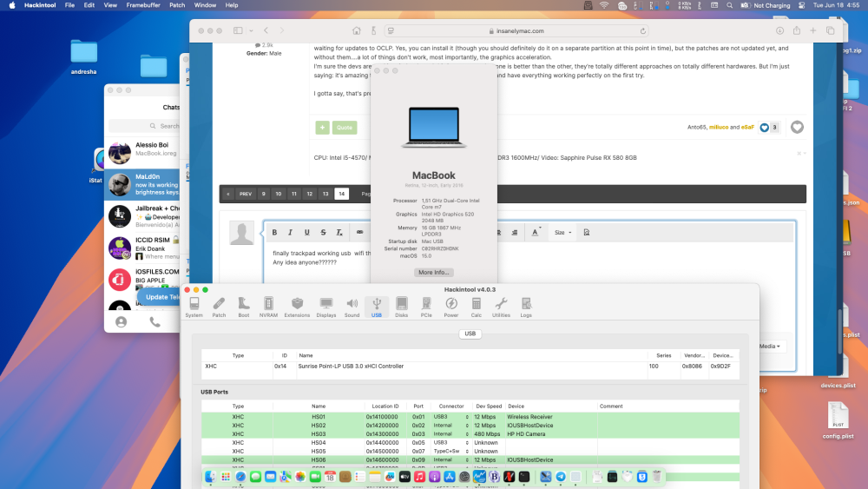Open the Size dropdown in the reply editor

tap(563, 233)
